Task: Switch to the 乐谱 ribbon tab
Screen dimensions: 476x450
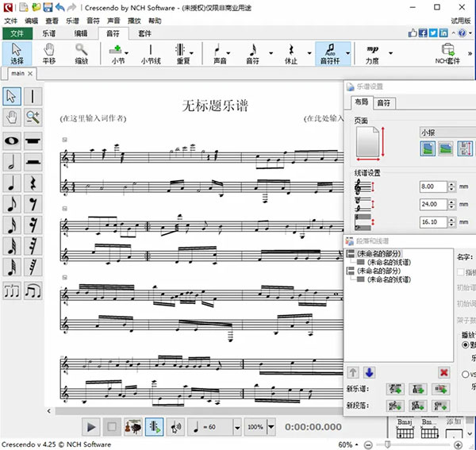Action: coord(48,33)
